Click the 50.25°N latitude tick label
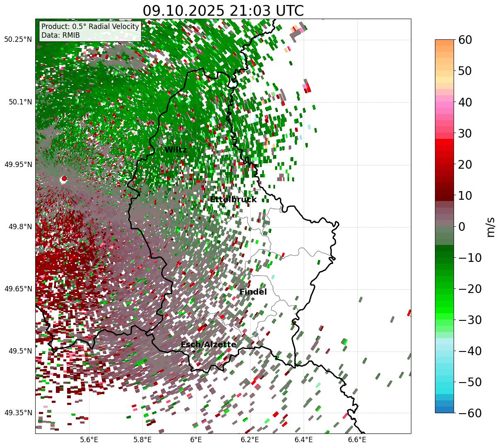500x448 pixels. [x=18, y=40]
